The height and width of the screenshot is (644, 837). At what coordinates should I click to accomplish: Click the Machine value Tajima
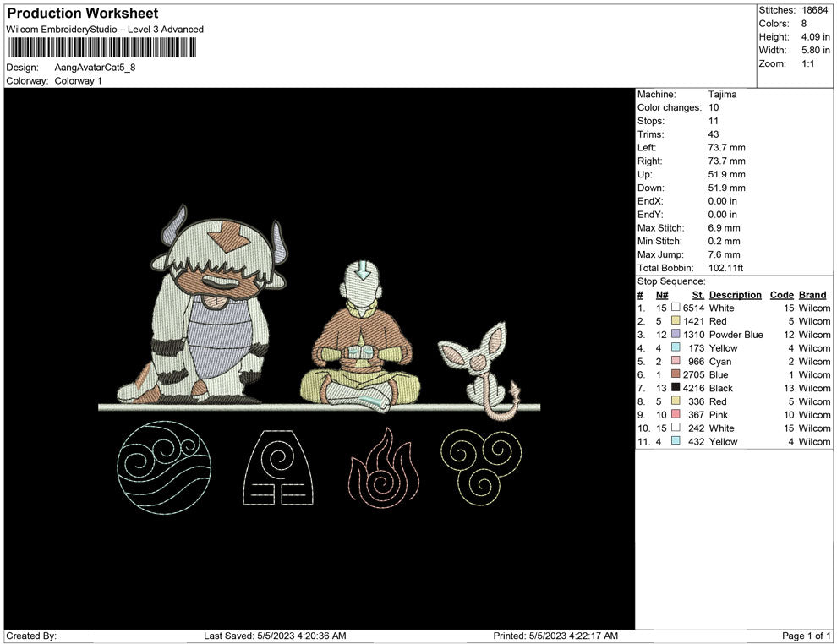[x=722, y=95]
